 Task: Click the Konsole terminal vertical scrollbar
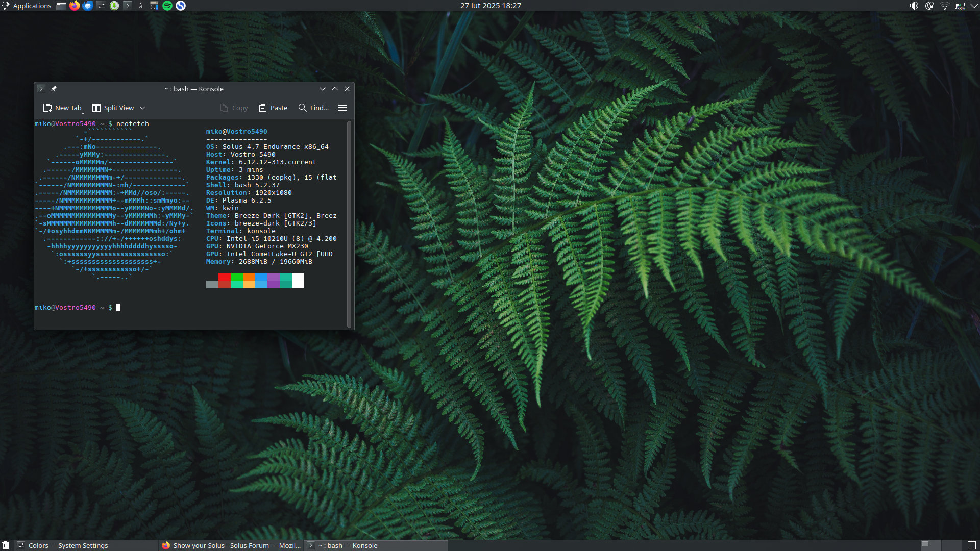[x=349, y=224]
